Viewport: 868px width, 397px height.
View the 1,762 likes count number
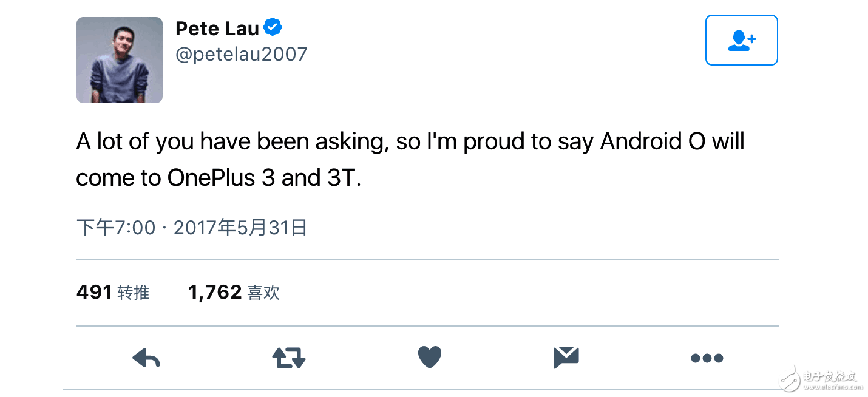tap(215, 293)
